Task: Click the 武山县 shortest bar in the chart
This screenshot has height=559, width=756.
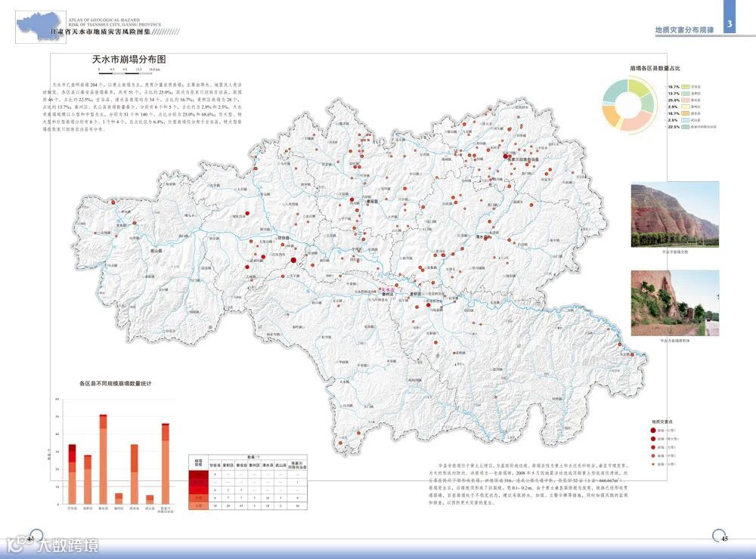Action: [x=150, y=500]
